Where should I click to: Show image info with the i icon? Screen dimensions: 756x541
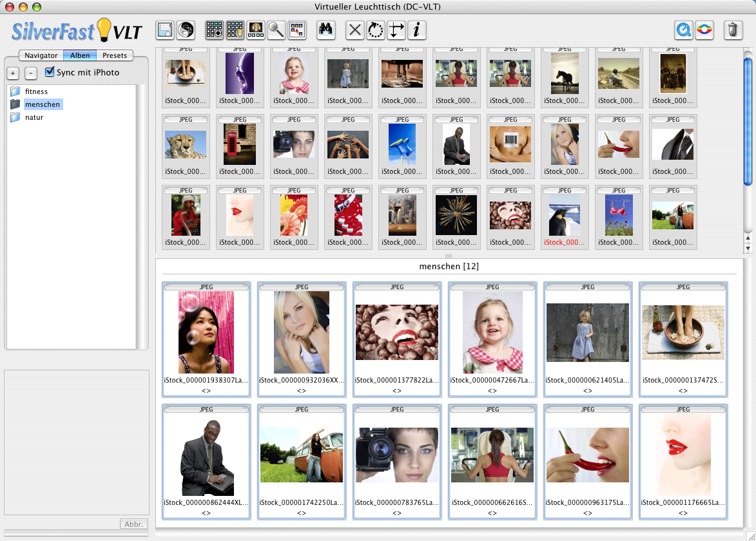coord(417,30)
